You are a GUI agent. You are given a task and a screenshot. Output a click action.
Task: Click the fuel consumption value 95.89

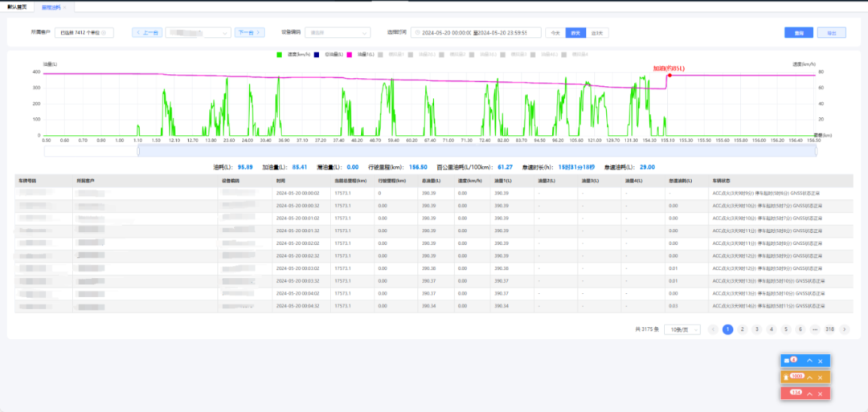coord(245,166)
